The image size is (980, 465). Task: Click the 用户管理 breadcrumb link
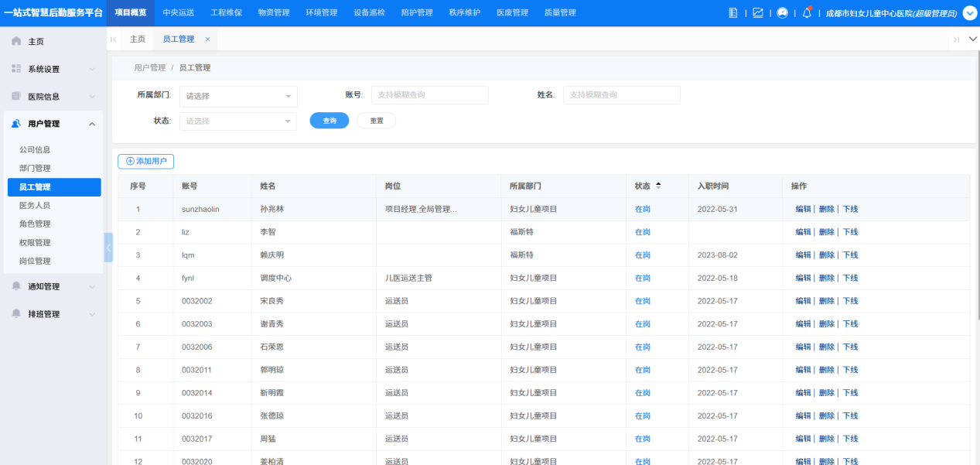point(150,68)
